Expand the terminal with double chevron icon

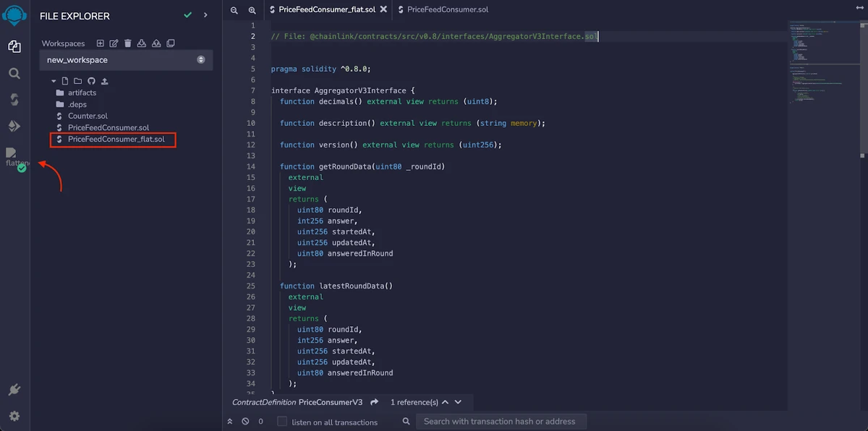point(230,422)
